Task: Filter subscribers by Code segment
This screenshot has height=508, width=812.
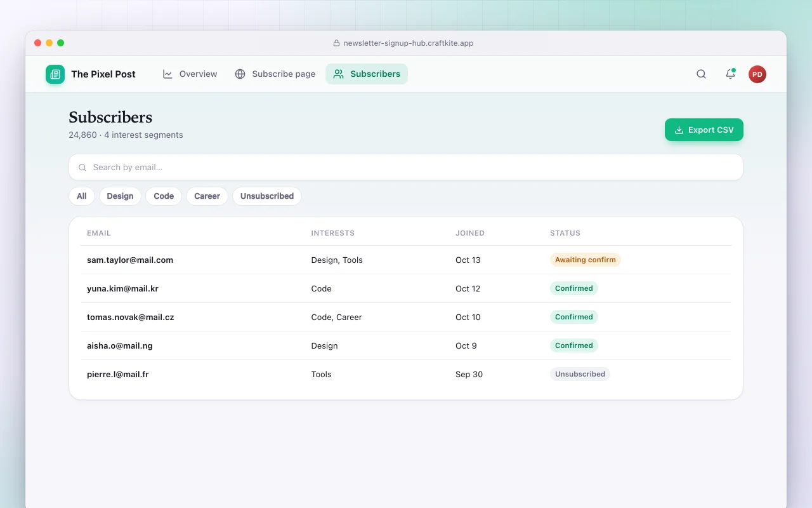Action: [164, 196]
